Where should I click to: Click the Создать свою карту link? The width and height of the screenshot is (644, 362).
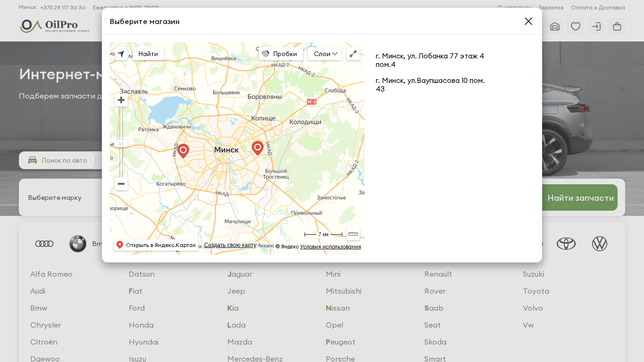pos(230,245)
